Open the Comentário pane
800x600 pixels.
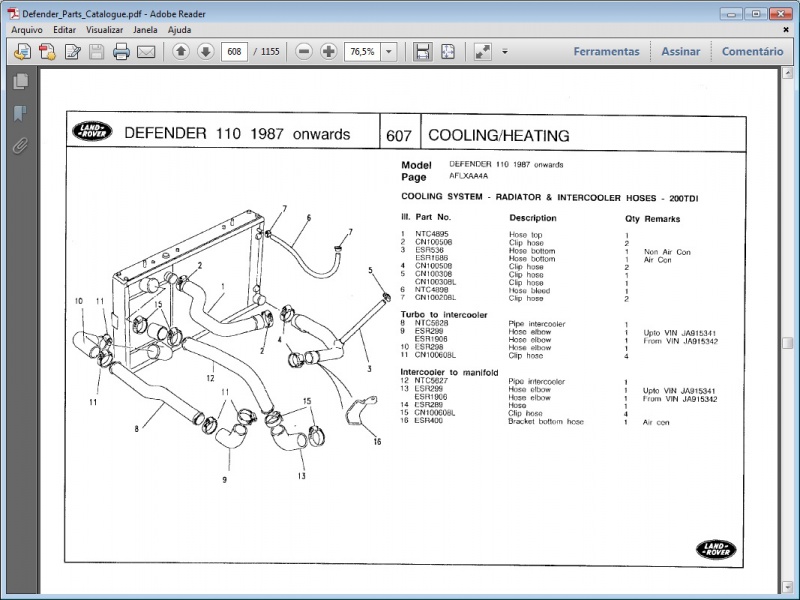click(752, 52)
